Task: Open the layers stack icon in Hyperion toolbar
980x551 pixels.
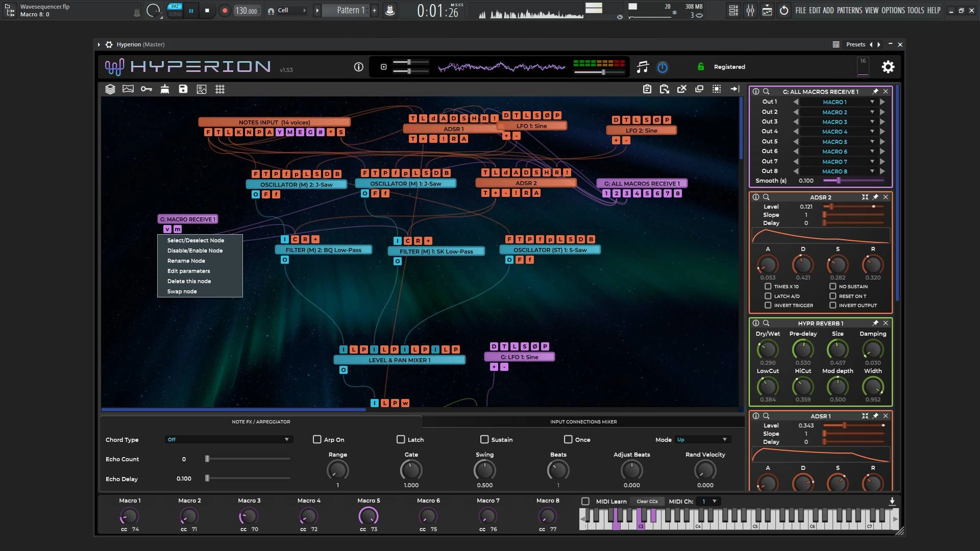Action: [110, 89]
